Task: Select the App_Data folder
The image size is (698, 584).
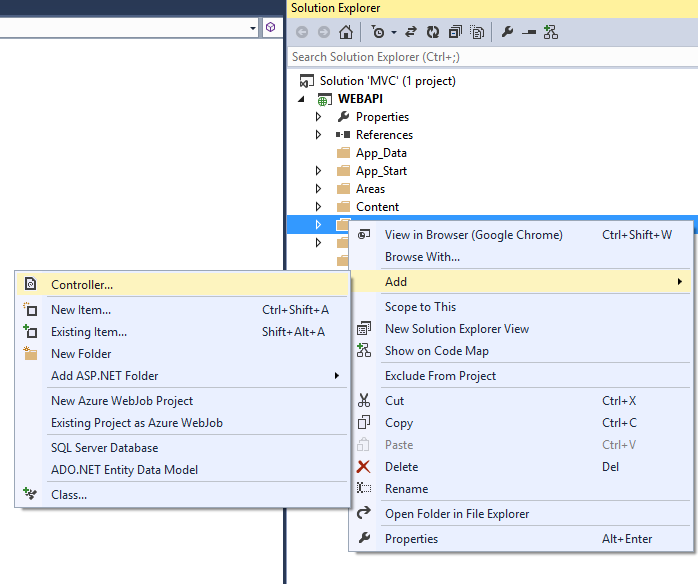Action: pyautogui.click(x=381, y=153)
